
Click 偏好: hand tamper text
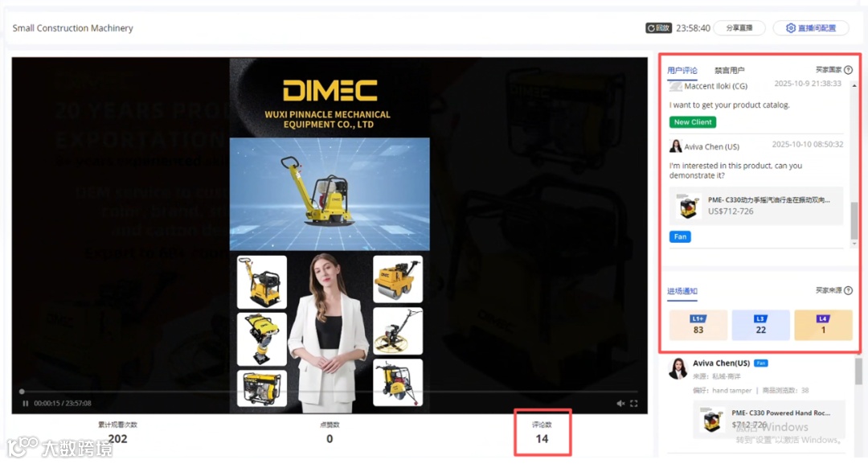click(722, 390)
